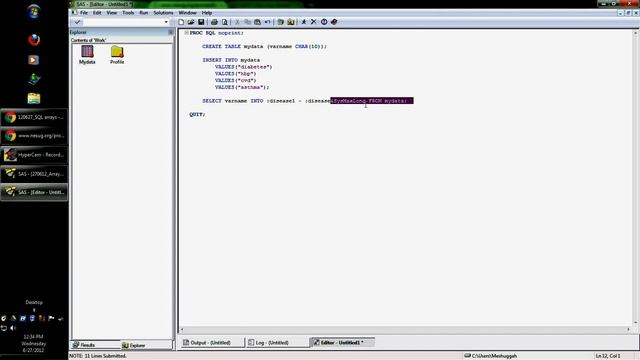This screenshot has width=640, height=360.
Task: Open HyperCam Recorder taskbar button
Action: 34,155
